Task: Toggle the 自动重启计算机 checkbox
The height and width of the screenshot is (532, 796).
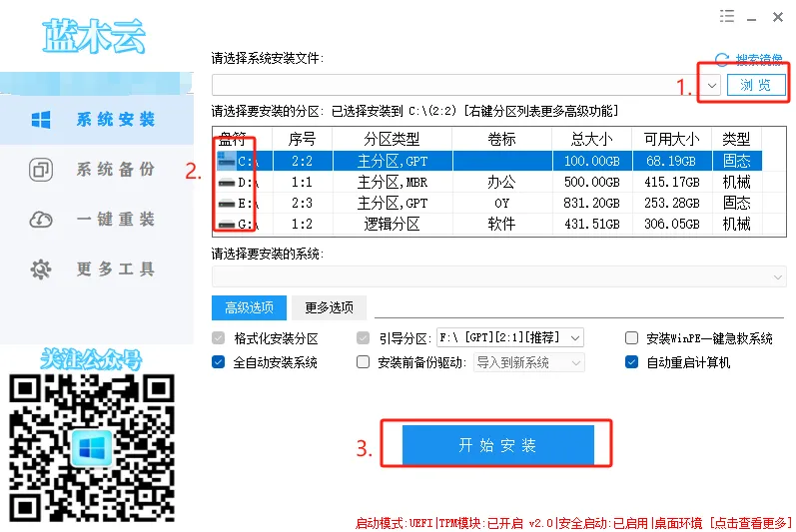Action: click(x=631, y=362)
